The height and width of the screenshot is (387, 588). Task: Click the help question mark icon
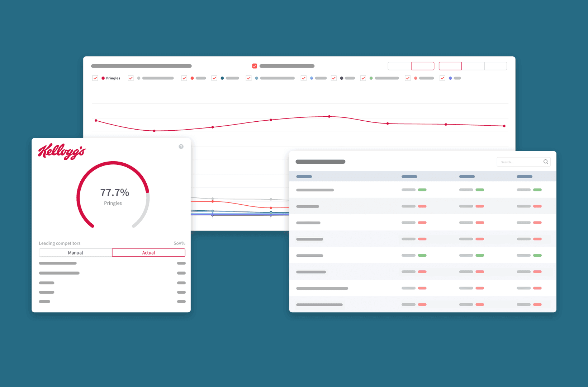point(181,146)
